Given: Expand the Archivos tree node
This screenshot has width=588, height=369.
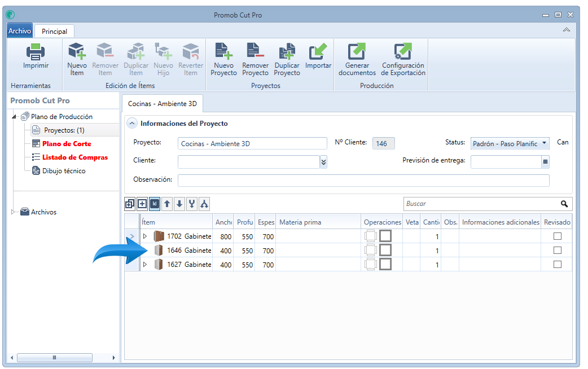Looking at the screenshot, I should pos(13,212).
